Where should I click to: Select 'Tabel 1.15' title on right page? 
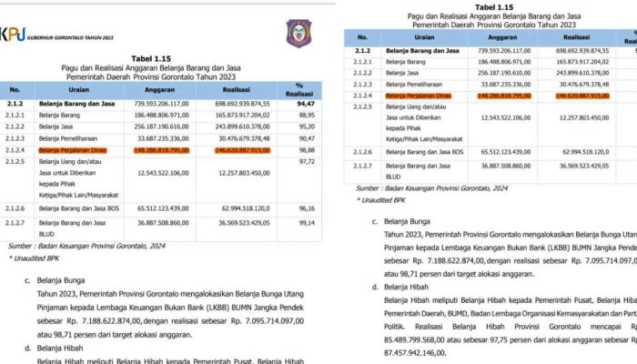(x=494, y=7)
